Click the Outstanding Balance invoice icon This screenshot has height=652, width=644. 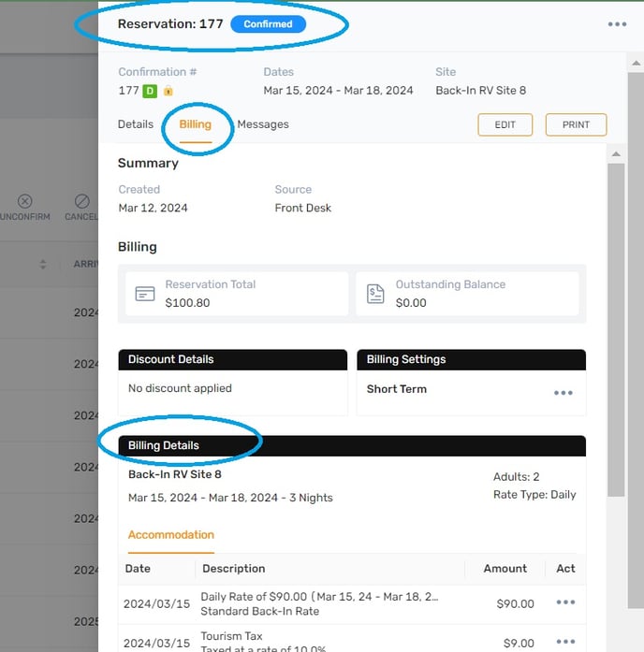(x=375, y=294)
